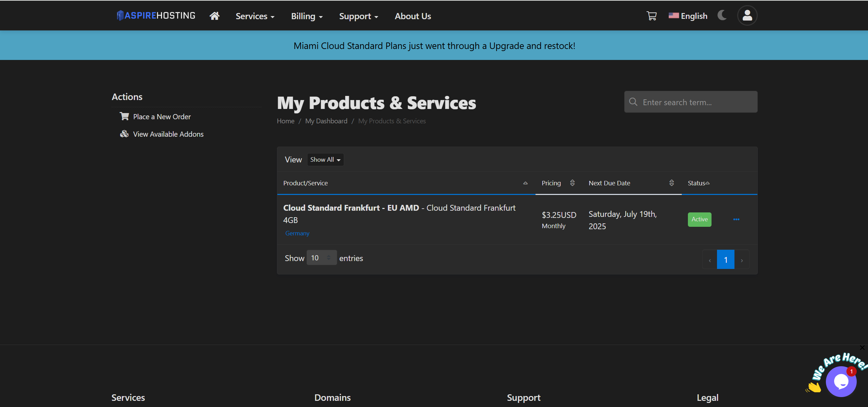868x407 pixels.
Task: Click the Services footer heading
Action: coord(128,397)
